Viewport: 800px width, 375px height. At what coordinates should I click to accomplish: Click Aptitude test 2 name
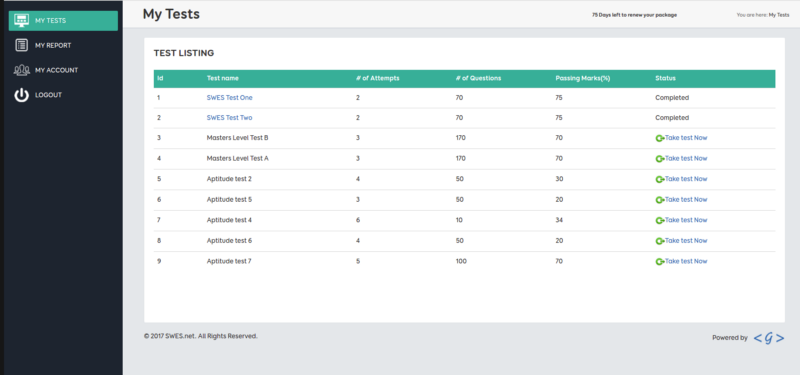(x=229, y=179)
